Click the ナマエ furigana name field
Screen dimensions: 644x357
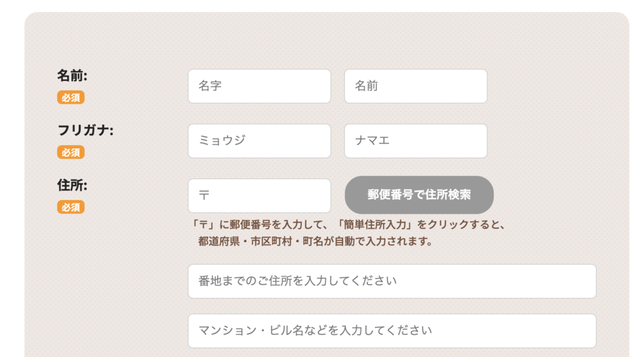[415, 141]
